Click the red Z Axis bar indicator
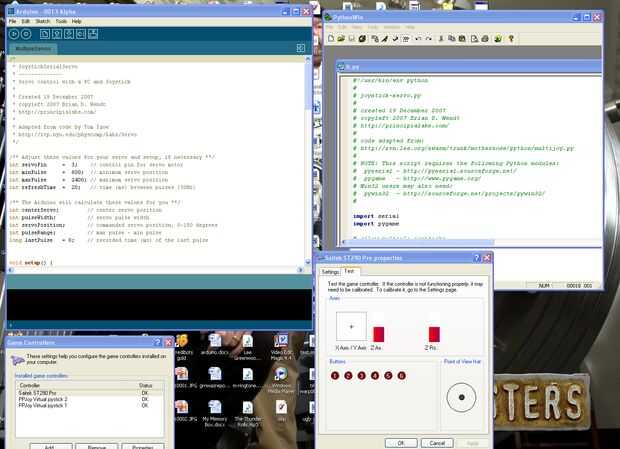The width and height of the screenshot is (620, 449). pos(378,334)
